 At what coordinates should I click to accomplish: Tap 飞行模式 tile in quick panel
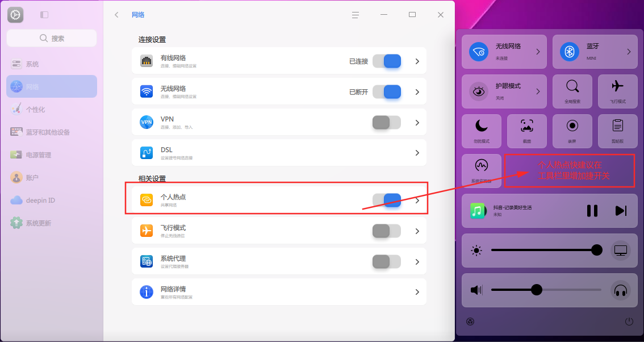click(618, 91)
